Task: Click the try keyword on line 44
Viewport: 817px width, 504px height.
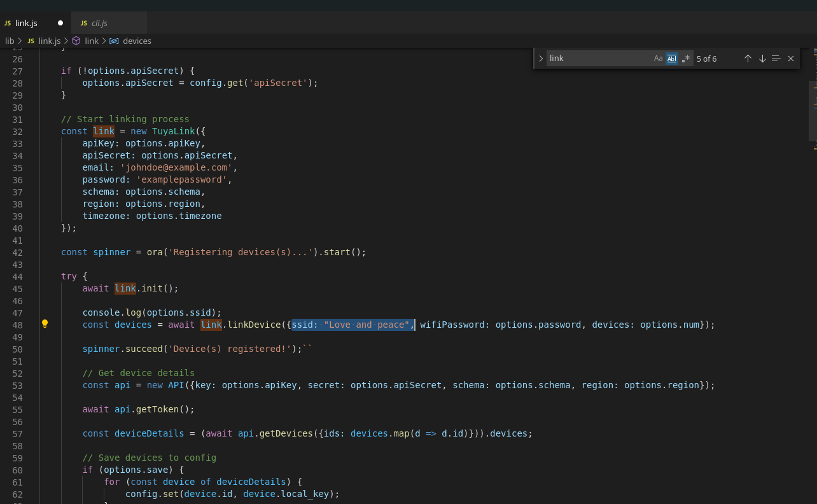Action: coord(69,276)
